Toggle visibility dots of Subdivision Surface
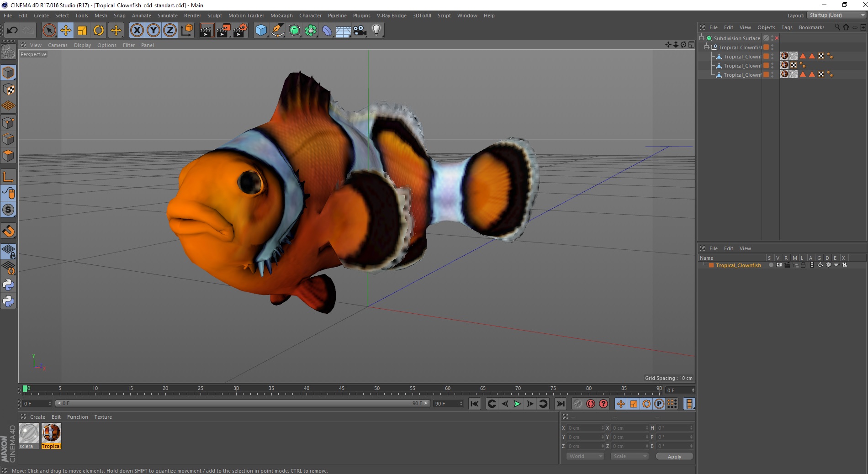The image size is (868, 474). tap(773, 38)
